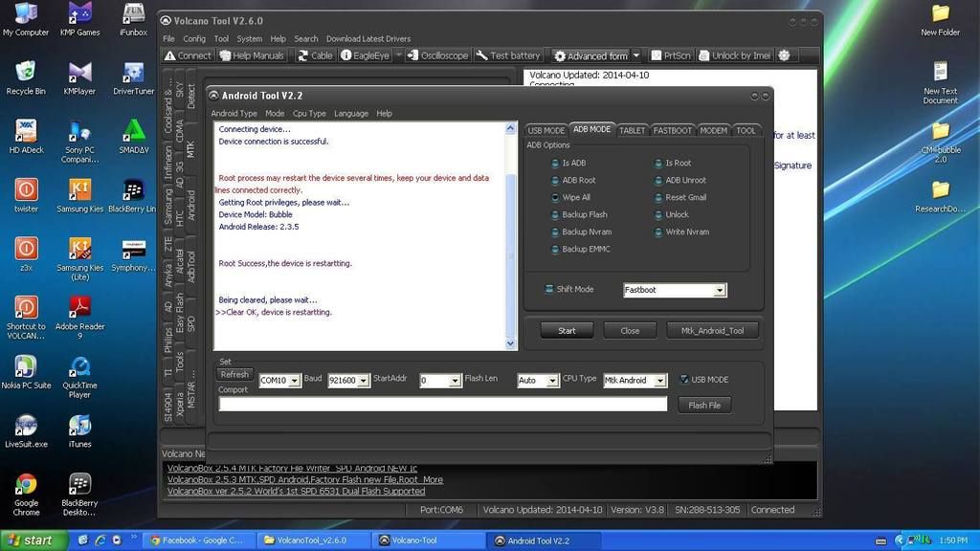Image resolution: width=980 pixels, height=551 pixels.
Task: Click the Connect toolbar icon
Action: coord(188,55)
